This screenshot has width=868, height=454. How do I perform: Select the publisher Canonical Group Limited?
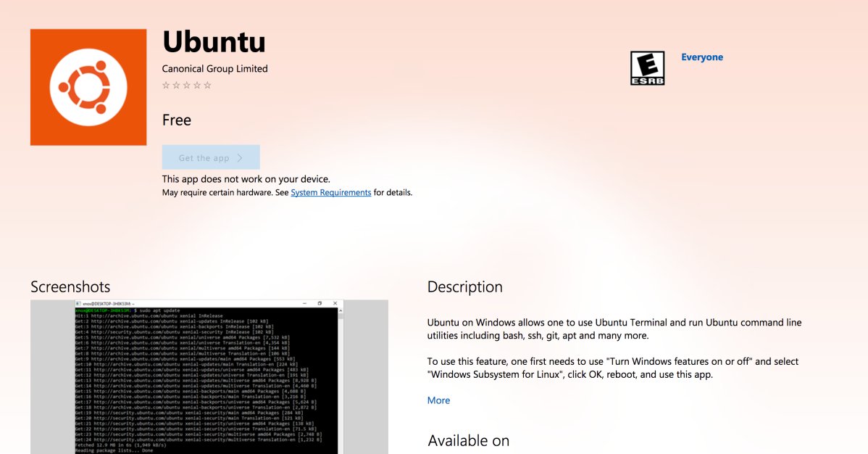[x=214, y=68]
